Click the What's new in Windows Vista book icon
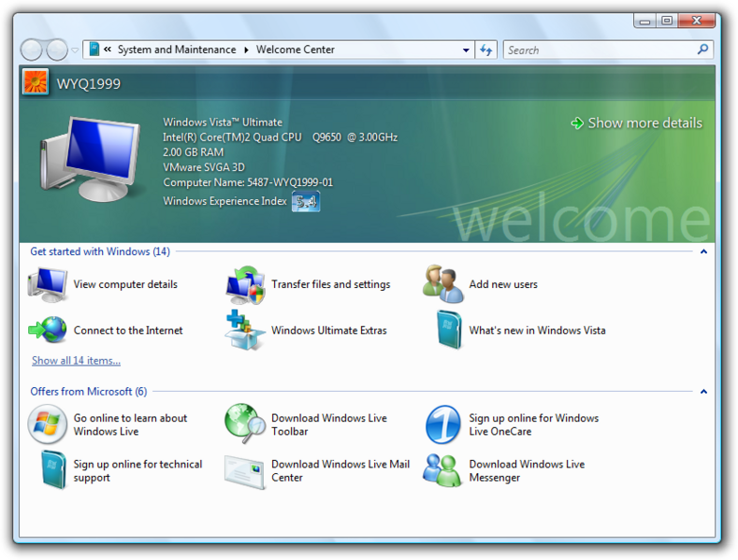Screen dimensions: 738x560 tap(449, 329)
